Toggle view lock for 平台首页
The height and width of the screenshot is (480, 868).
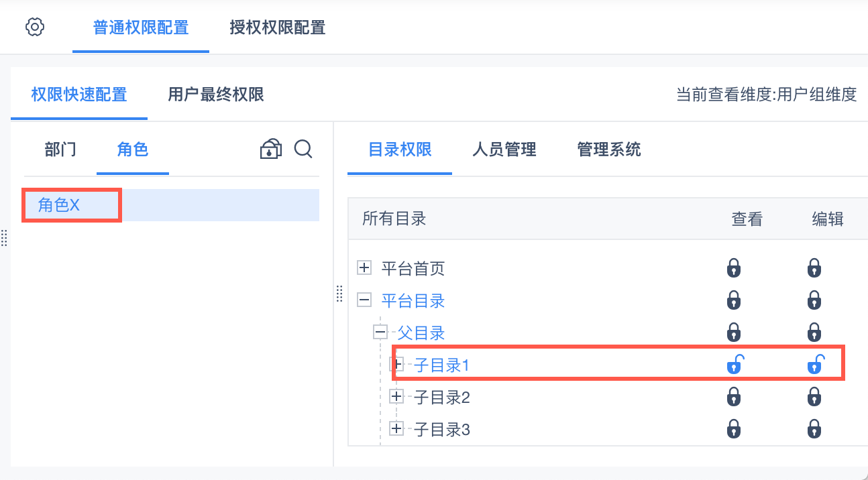pos(734,268)
